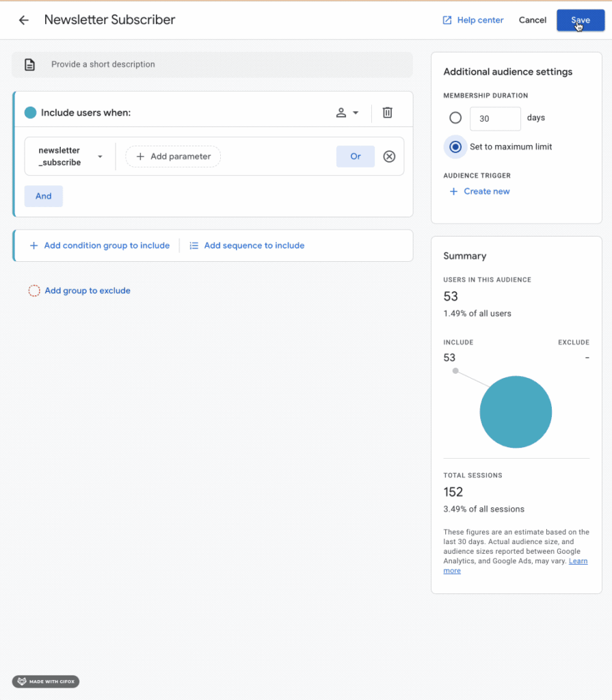Open the Learn more link
Image resolution: width=612 pixels, height=700 pixels.
pyautogui.click(x=578, y=561)
